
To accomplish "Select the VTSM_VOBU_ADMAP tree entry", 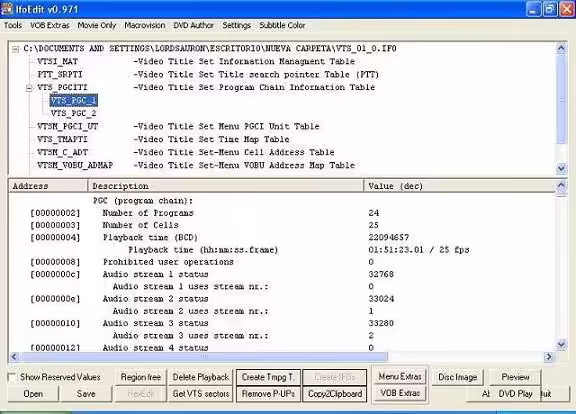I will tap(75, 165).
